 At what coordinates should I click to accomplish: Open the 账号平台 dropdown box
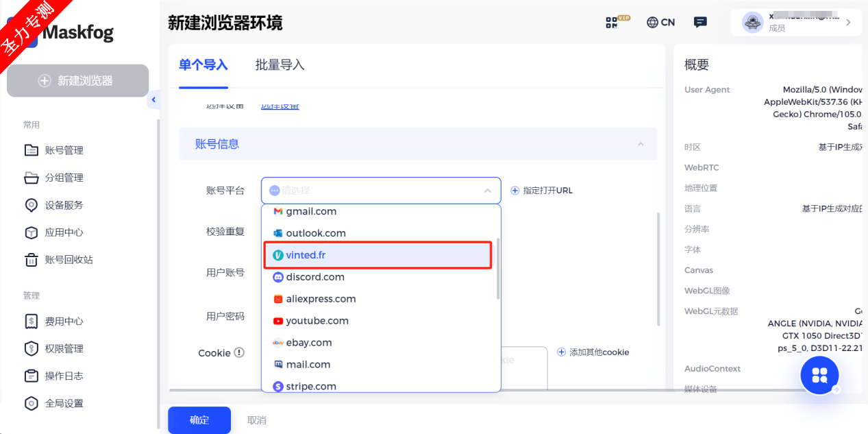pos(381,191)
